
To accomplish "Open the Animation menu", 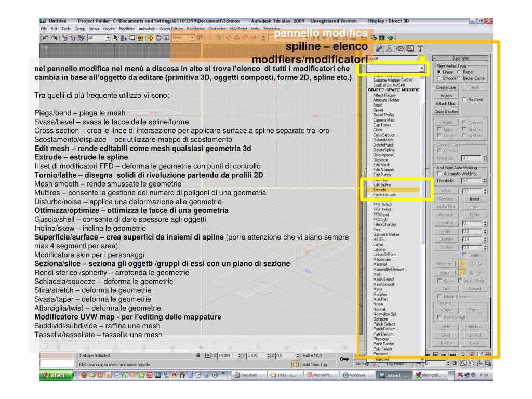I will coord(147,29).
